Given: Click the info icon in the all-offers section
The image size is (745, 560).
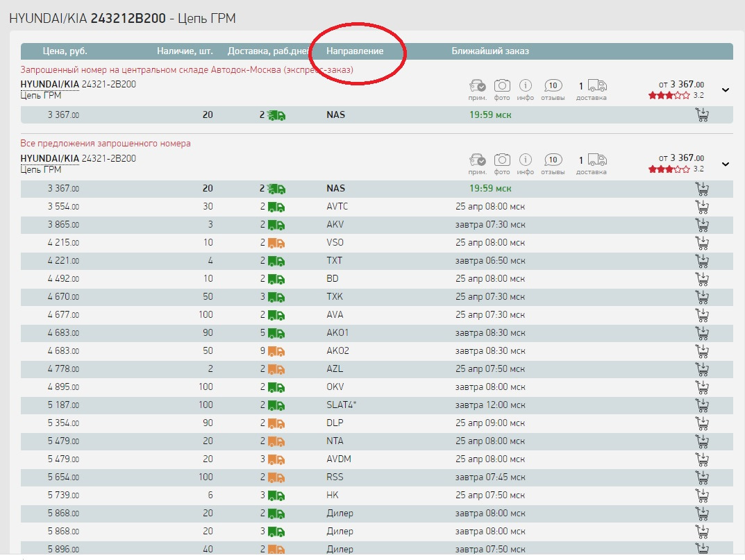Looking at the screenshot, I should [526, 160].
